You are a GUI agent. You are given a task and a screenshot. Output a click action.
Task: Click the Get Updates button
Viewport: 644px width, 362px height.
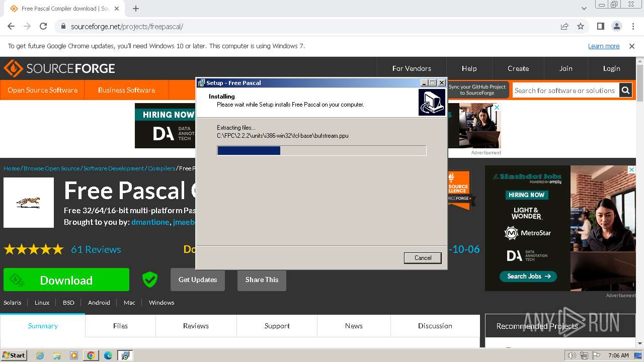(198, 280)
